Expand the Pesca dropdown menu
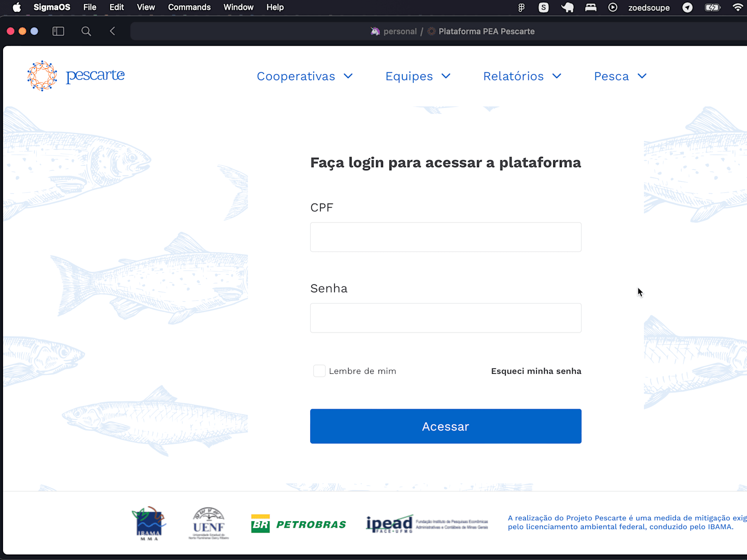This screenshot has height=560, width=747. (621, 76)
